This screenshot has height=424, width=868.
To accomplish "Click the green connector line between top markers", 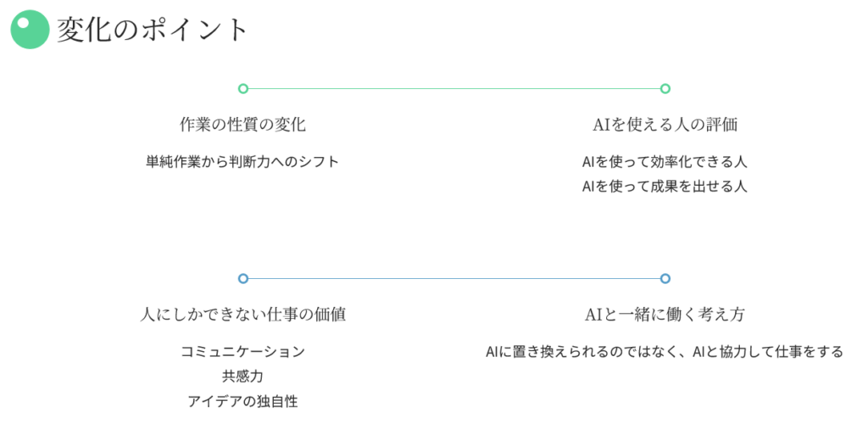I will tap(454, 88).
